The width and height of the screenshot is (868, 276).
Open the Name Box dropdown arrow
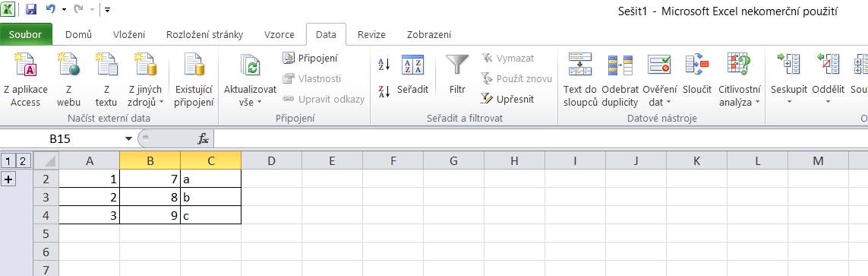tap(128, 138)
